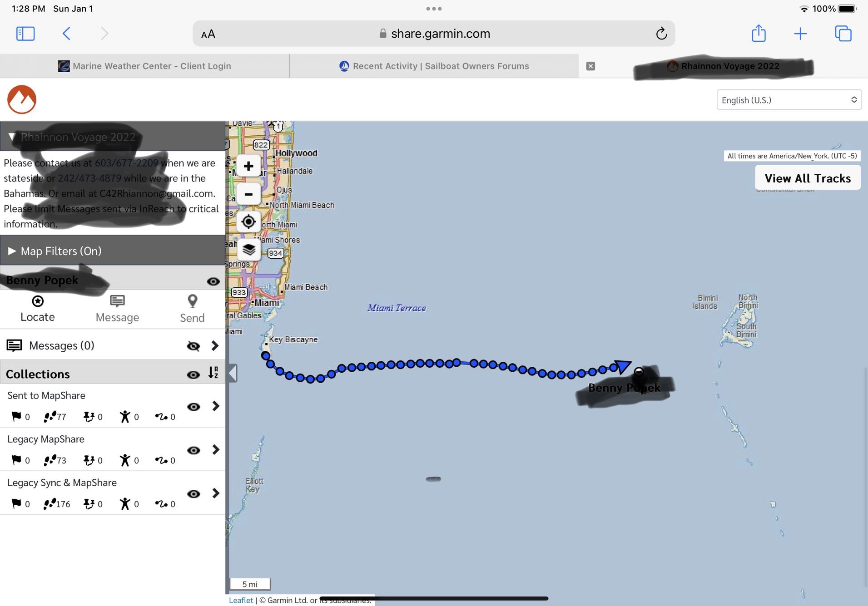Expand Legacy Sync & MapShare collection
Screen dimensions: 868x606
[x=216, y=493]
